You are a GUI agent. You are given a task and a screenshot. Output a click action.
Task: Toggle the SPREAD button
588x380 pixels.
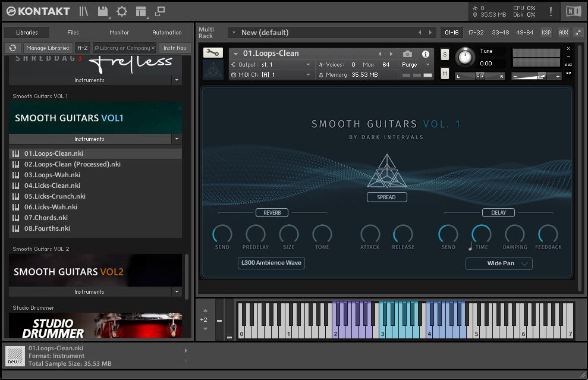tap(386, 197)
